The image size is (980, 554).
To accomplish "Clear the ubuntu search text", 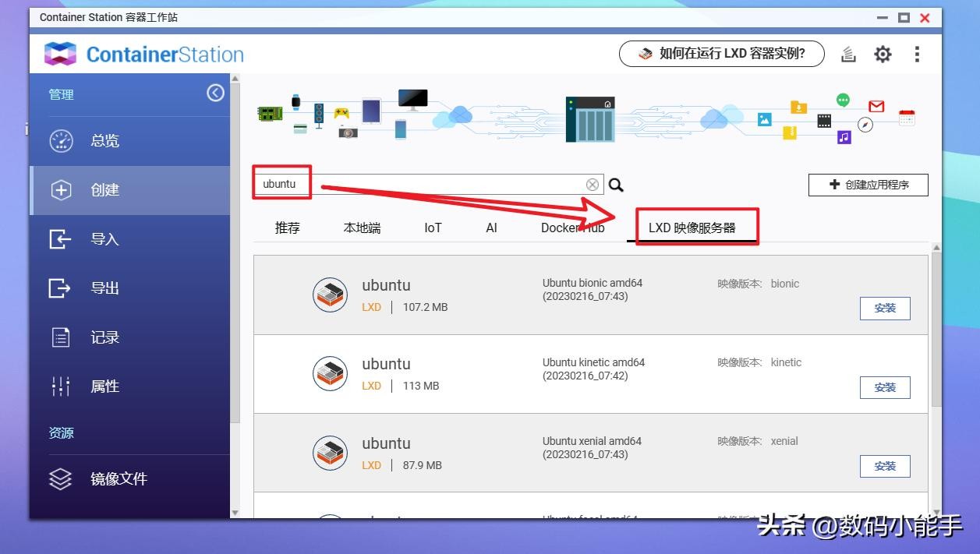I will (x=593, y=185).
